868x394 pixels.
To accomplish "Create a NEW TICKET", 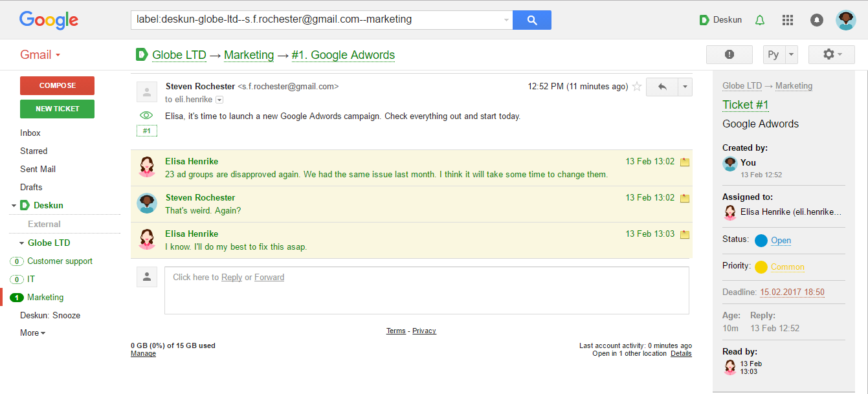I will coord(57,109).
